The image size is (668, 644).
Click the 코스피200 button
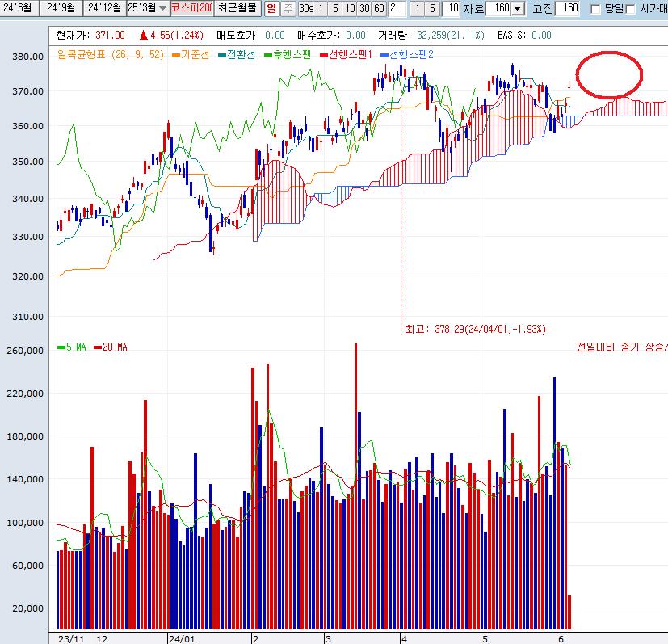click(192, 8)
